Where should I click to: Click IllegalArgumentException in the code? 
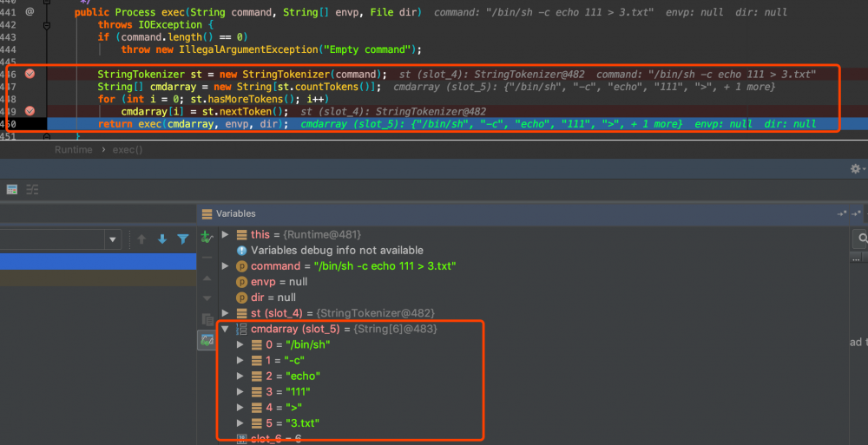tap(248, 49)
